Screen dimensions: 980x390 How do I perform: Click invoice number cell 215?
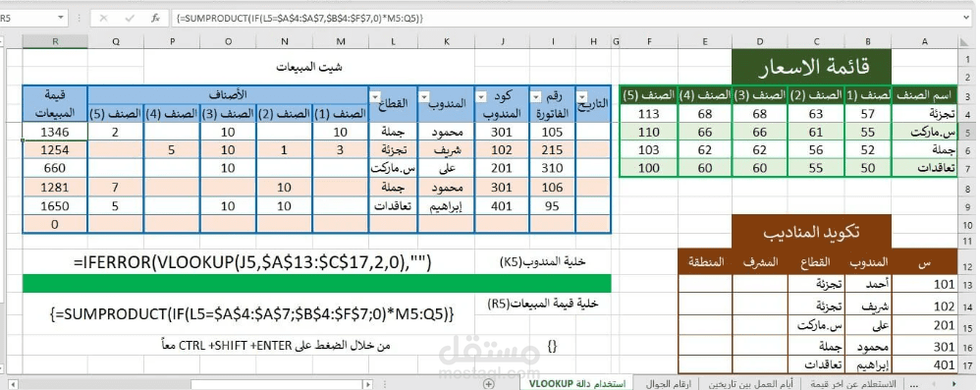552,150
